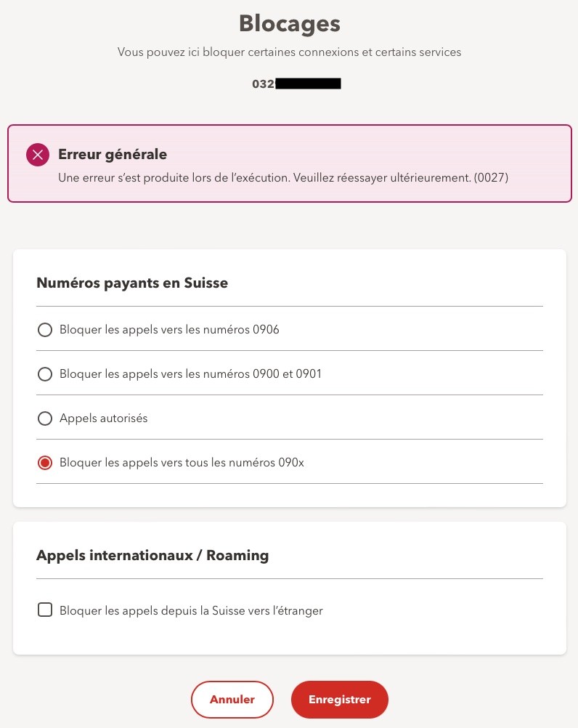Click the Appels internationaux / Roaming heading
This screenshot has height=728, width=578.
(152, 556)
